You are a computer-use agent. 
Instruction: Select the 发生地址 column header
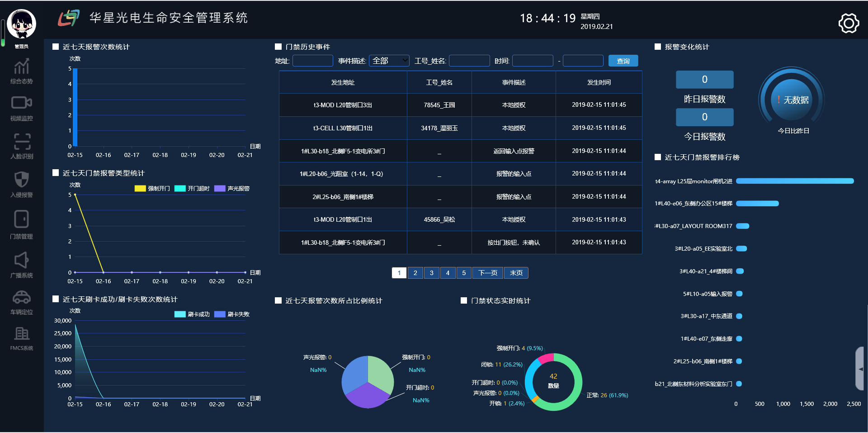click(x=343, y=82)
